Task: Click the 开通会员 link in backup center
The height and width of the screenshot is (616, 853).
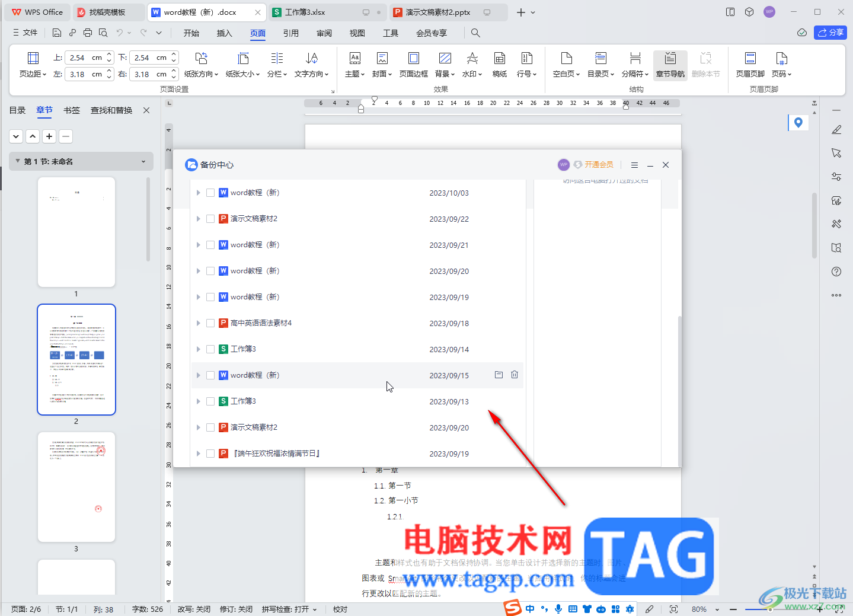Action: (x=599, y=165)
